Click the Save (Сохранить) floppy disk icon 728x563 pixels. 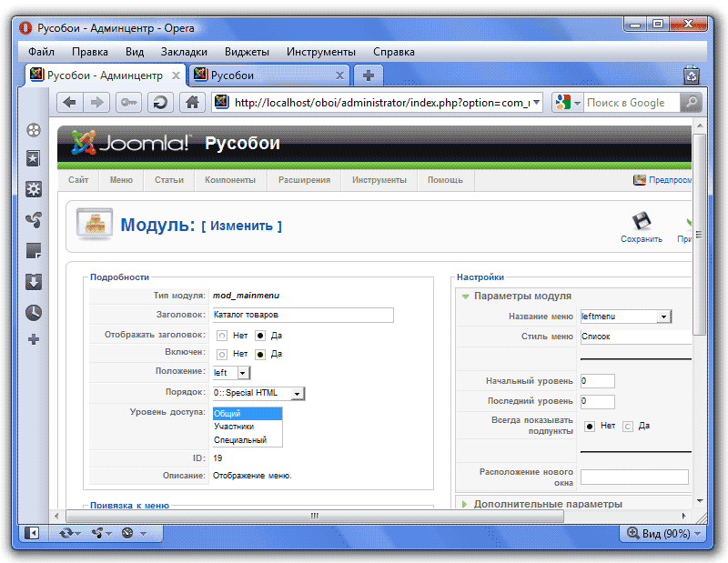641,221
